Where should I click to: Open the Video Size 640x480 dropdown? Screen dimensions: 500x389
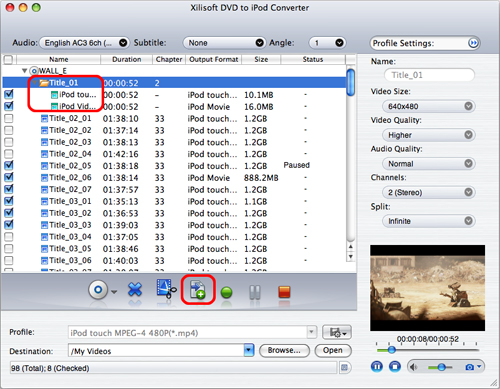[x=428, y=106]
